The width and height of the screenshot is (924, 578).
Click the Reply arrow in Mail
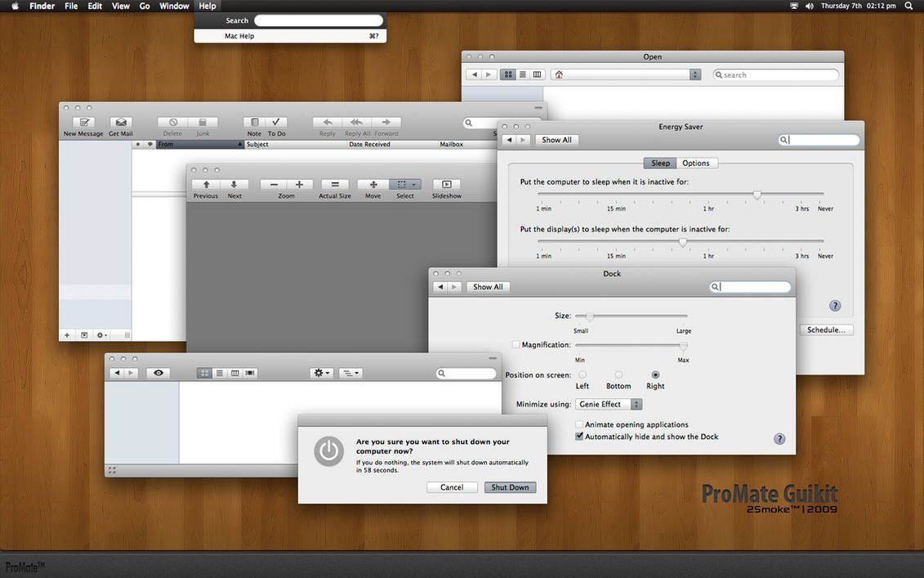328,122
